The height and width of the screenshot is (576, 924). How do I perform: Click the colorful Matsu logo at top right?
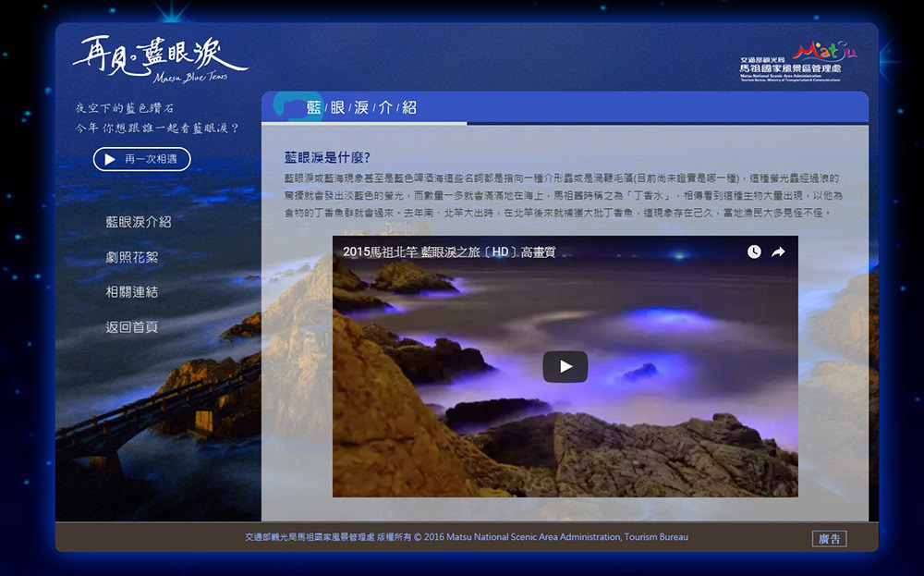click(824, 49)
